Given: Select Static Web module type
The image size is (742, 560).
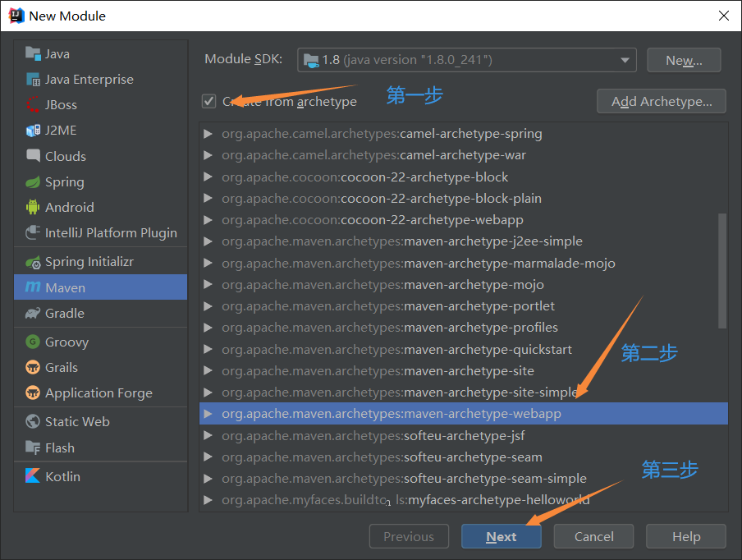Looking at the screenshot, I should pyautogui.click(x=101, y=421).
